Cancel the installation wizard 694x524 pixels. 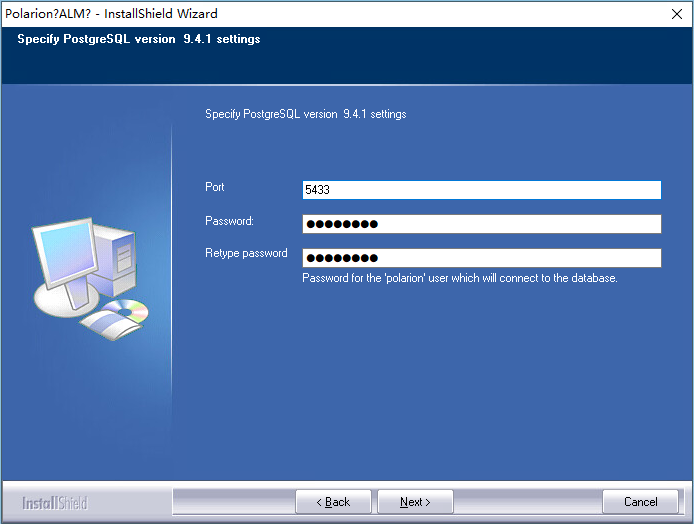coord(640,502)
